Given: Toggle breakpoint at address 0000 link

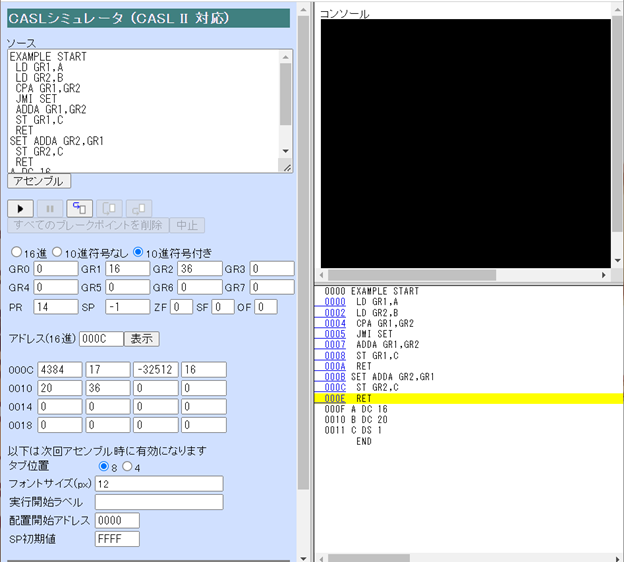Looking at the screenshot, I should coord(334,301).
